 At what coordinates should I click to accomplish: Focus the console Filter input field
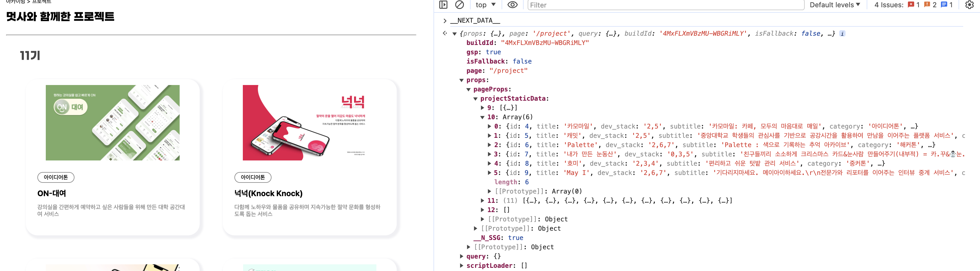(666, 5)
